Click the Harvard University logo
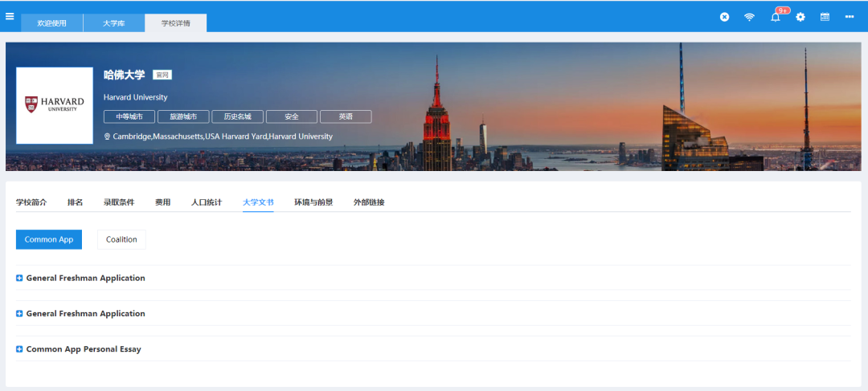The height and width of the screenshot is (391, 868). 55,105
